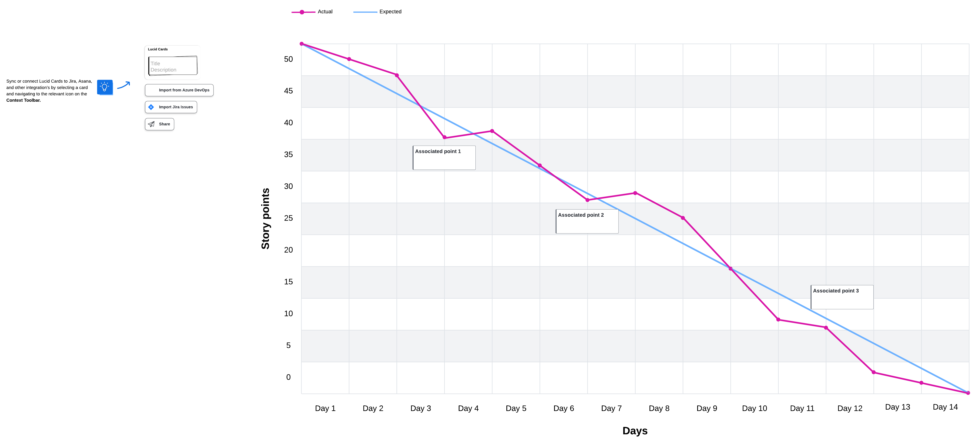
Task: Click the final Day 14 data point
Action: (x=968, y=393)
